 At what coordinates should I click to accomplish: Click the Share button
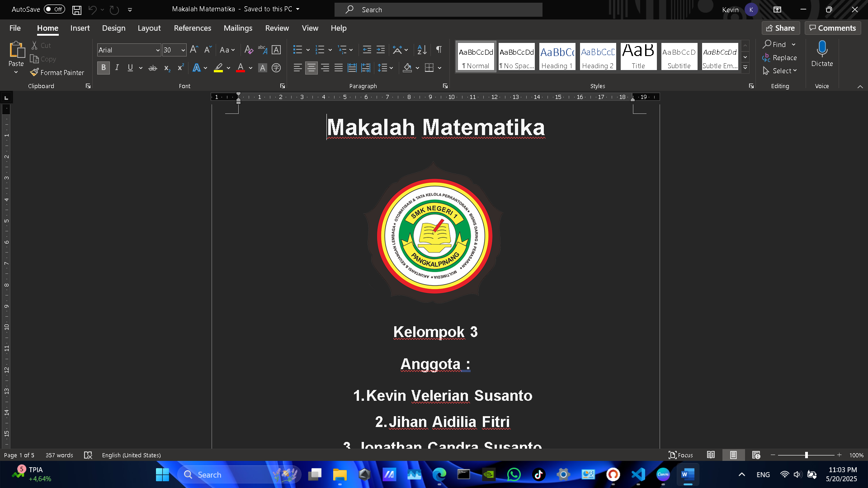tap(781, 28)
